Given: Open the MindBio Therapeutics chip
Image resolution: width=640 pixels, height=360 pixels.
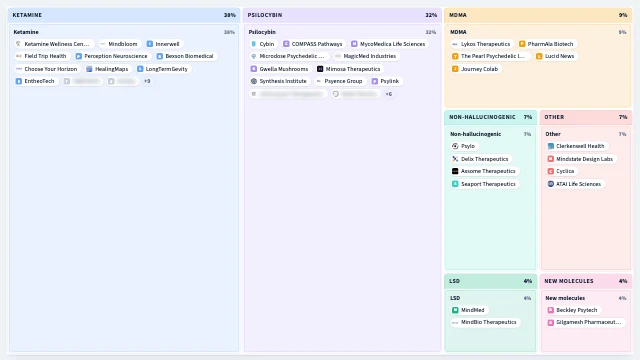Looking at the screenshot, I should point(485,322).
